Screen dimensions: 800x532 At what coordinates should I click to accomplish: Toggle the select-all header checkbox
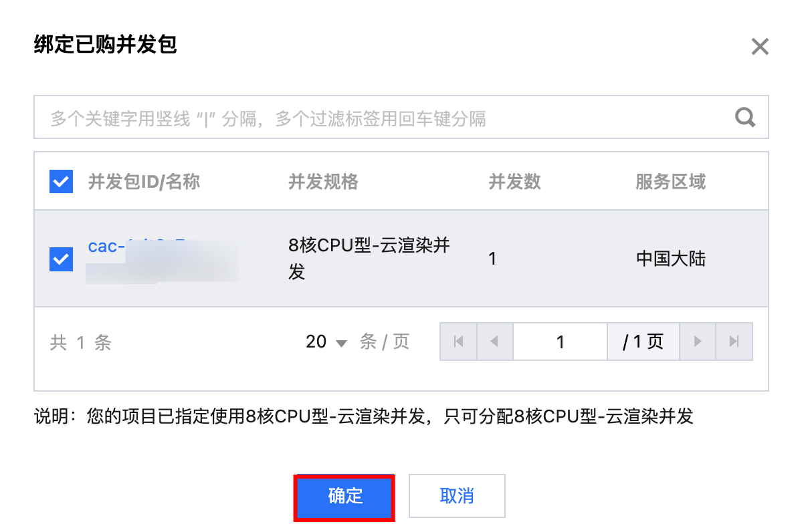pos(61,181)
